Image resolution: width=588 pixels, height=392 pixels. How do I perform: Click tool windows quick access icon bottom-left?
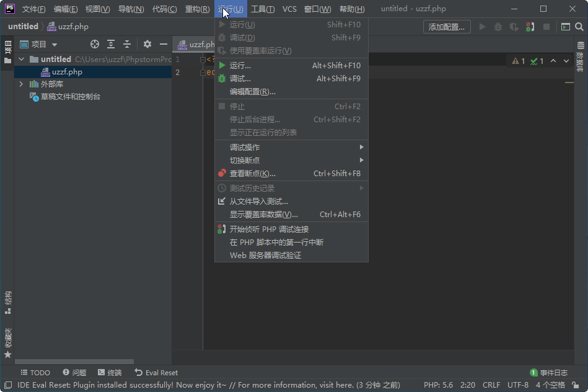pos(8,385)
